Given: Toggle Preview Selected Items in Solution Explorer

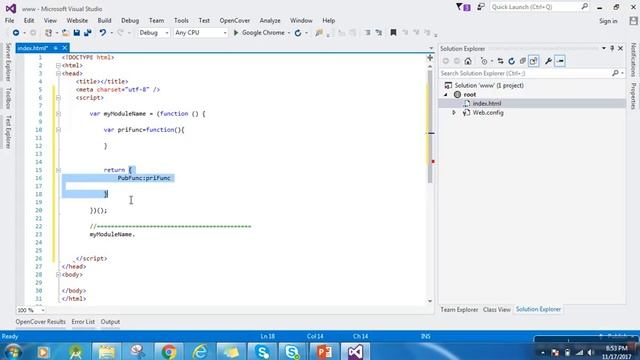Looking at the screenshot, I should coord(560,61).
